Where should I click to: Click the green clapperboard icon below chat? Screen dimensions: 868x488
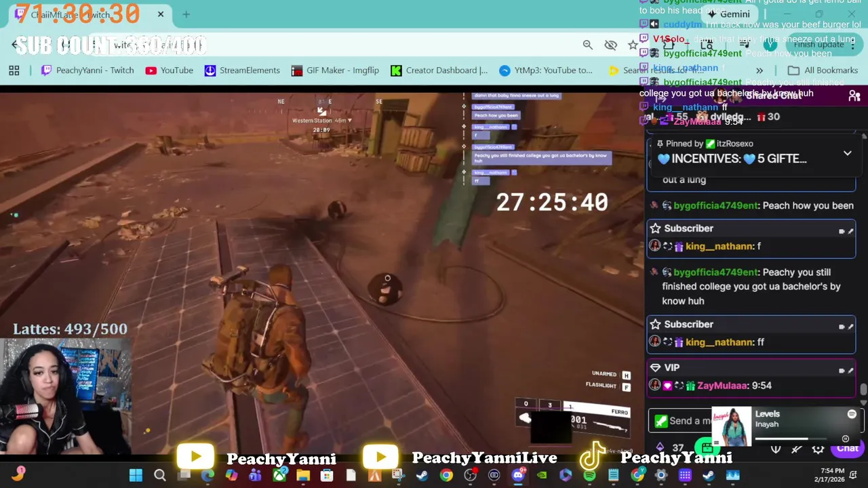(707, 447)
